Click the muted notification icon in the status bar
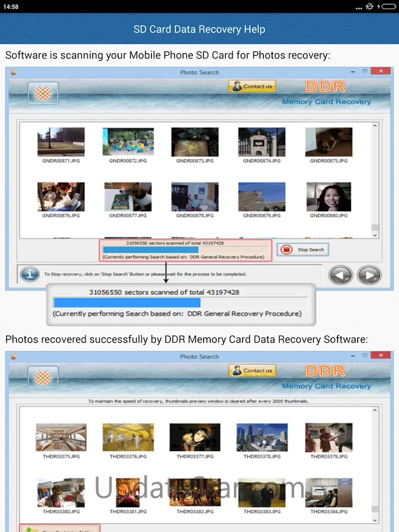This screenshot has width=399, height=532. coord(369,7)
